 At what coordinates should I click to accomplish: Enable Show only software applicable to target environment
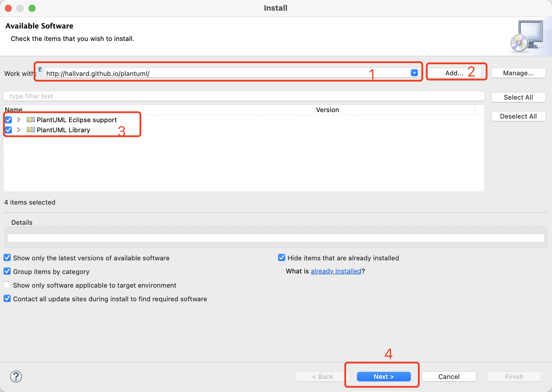coord(7,285)
